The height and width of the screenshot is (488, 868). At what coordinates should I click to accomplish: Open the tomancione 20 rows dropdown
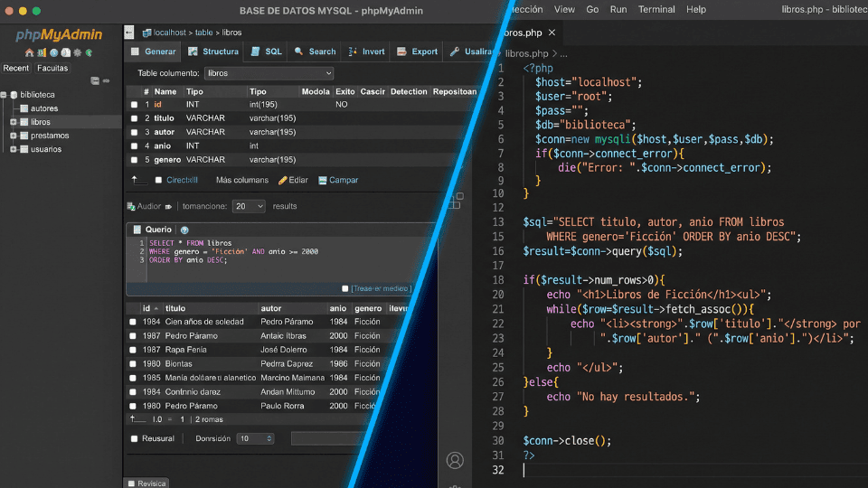(249, 206)
